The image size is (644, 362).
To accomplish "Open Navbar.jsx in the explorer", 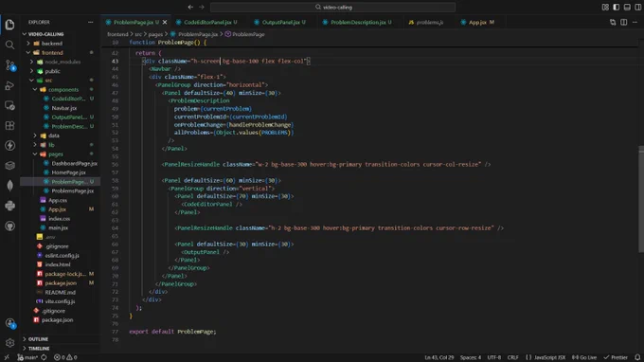I will pyautogui.click(x=64, y=108).
